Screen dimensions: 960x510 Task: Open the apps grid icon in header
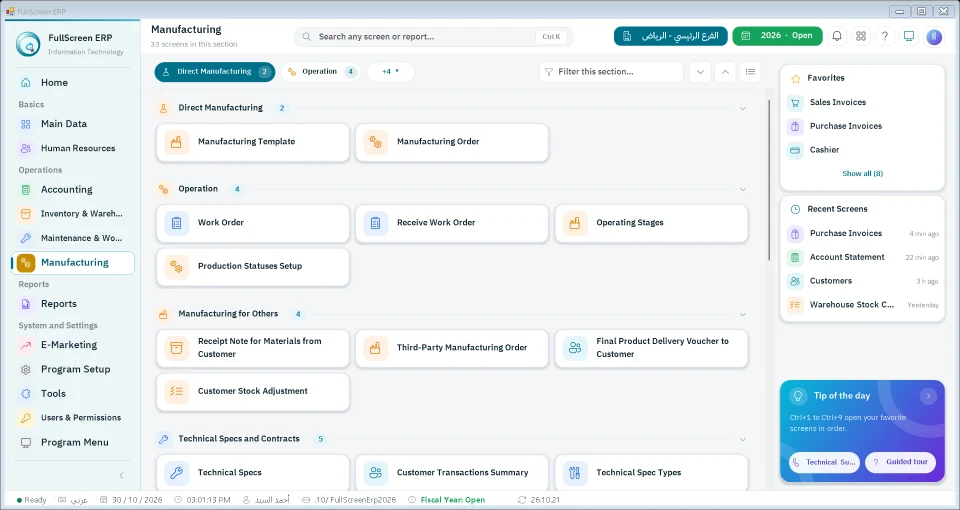pyautogui.click(x=861, y=36)
